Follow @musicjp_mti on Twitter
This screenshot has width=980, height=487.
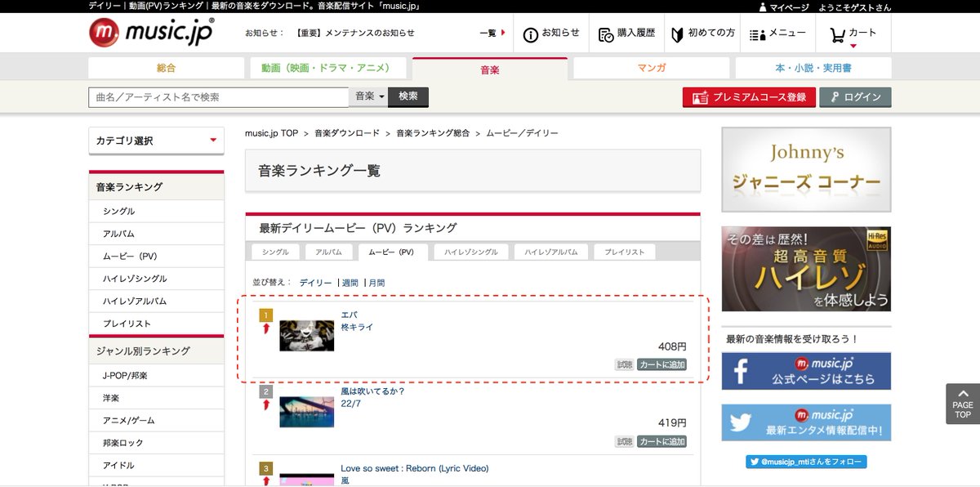pyautogui.click(x=806, y=462)
